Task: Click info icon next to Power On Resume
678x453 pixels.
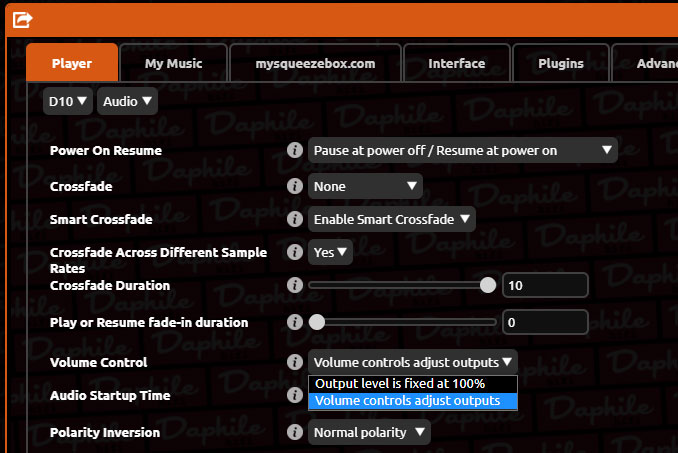Action: (x=295, y=150)
